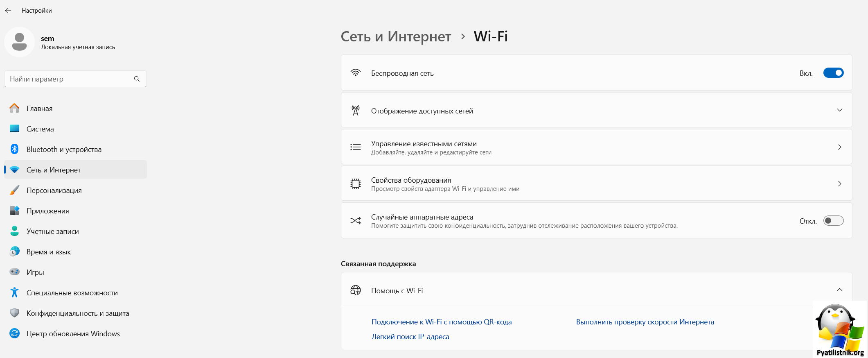Click the Откл. label beside random addresses switch
This screenshot has height=358, width=868.
click(x=808, y=221)
